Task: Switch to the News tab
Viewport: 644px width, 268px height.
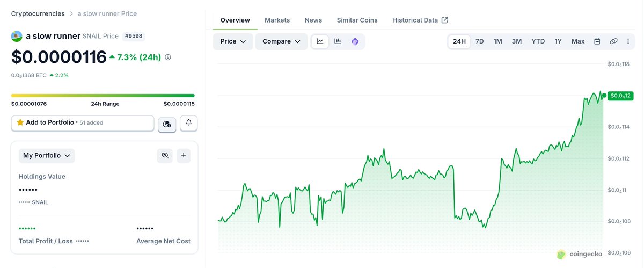Action: click(x=313, y=20)
